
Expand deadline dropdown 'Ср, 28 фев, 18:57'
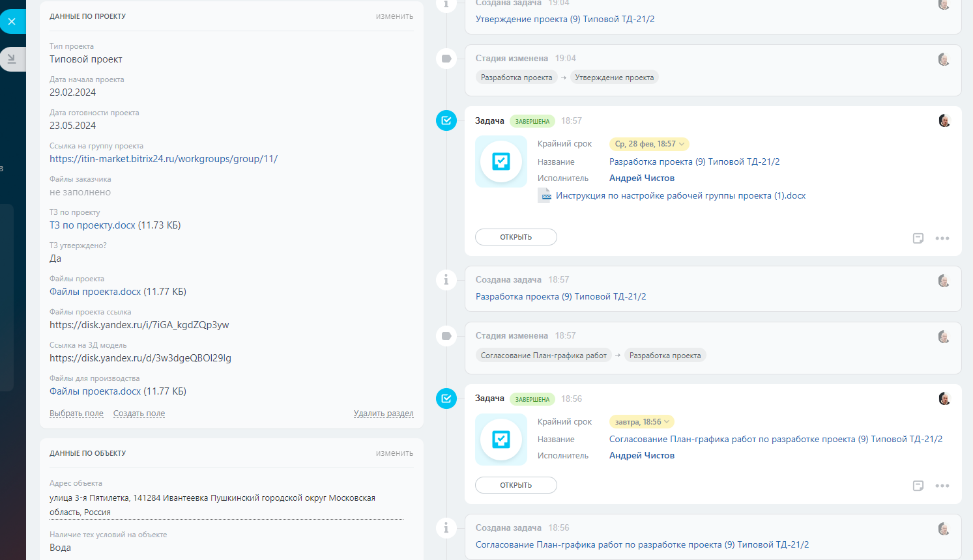[x=649, y=144]
